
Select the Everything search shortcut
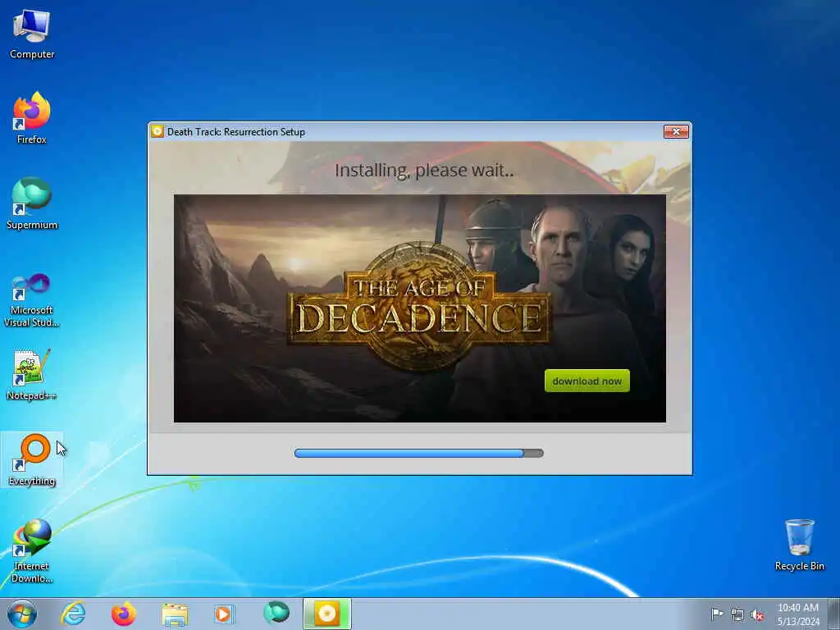pyautogui.click(x=32, y=459)
